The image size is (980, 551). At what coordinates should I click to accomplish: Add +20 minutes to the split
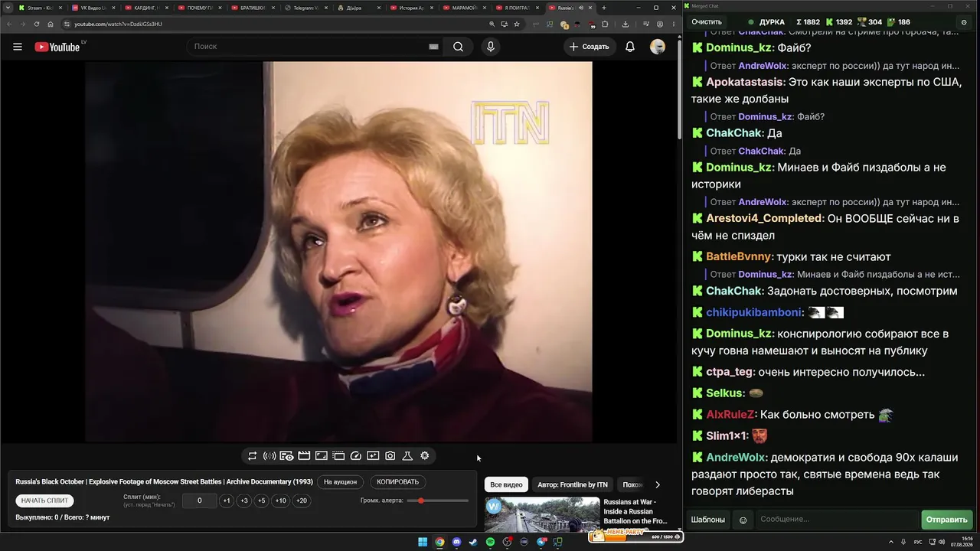coord(302,500)
